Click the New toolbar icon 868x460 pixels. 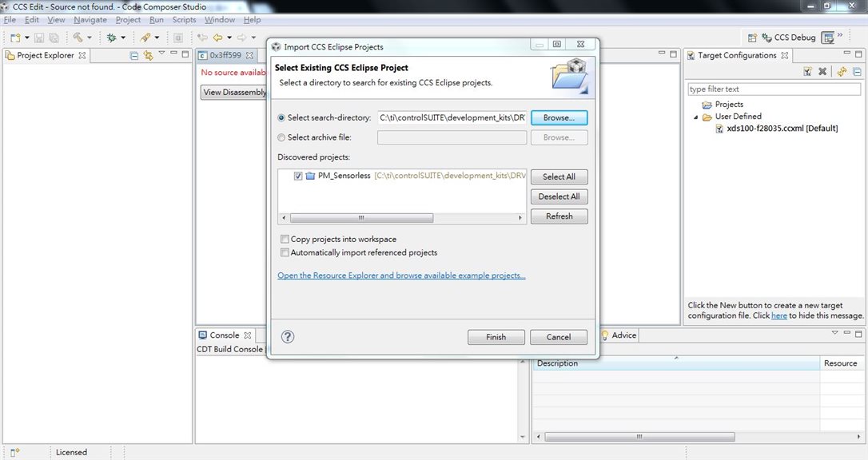point(15,38)
